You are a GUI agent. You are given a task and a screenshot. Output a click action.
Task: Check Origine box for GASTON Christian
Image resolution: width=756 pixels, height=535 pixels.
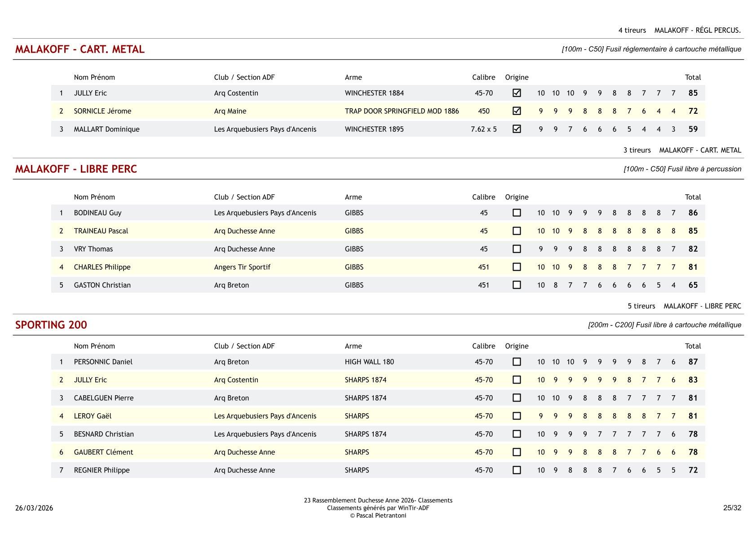[517, 285]
